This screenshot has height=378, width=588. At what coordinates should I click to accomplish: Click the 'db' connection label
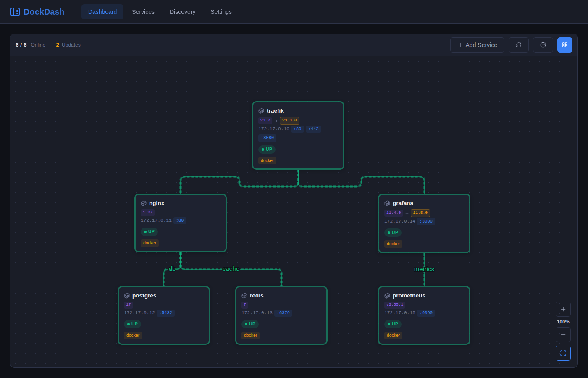[172, 269]
